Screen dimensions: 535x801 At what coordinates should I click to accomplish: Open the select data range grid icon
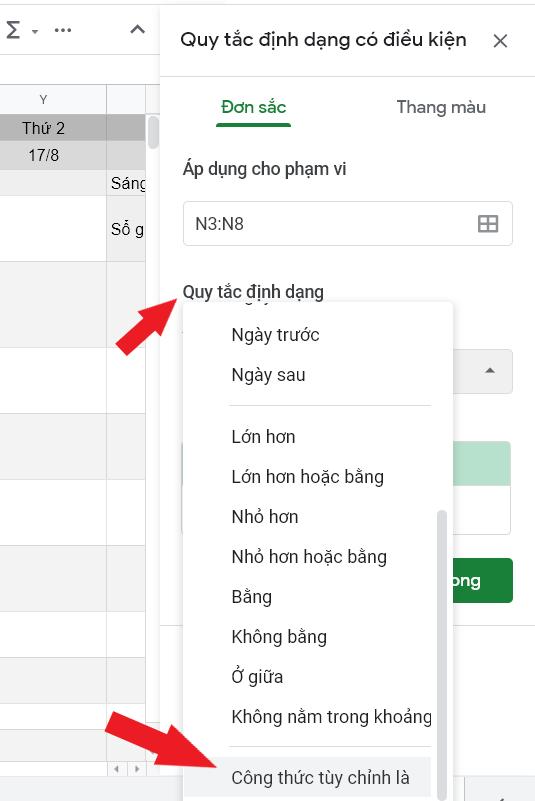487,224
